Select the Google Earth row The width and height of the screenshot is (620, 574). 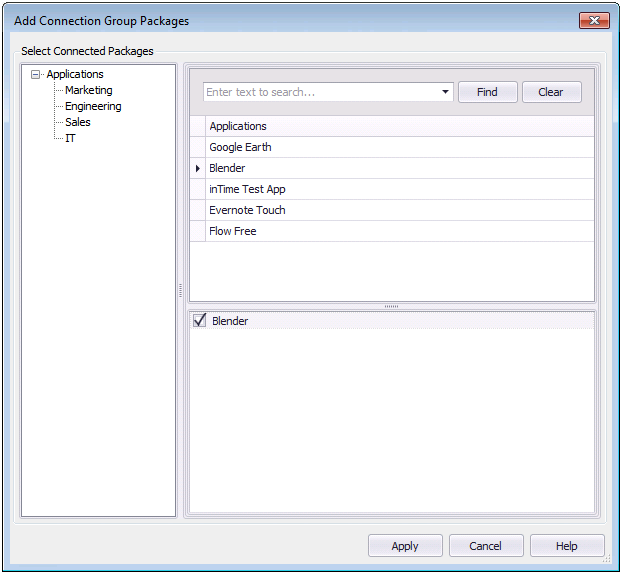[x=240, y=147]
